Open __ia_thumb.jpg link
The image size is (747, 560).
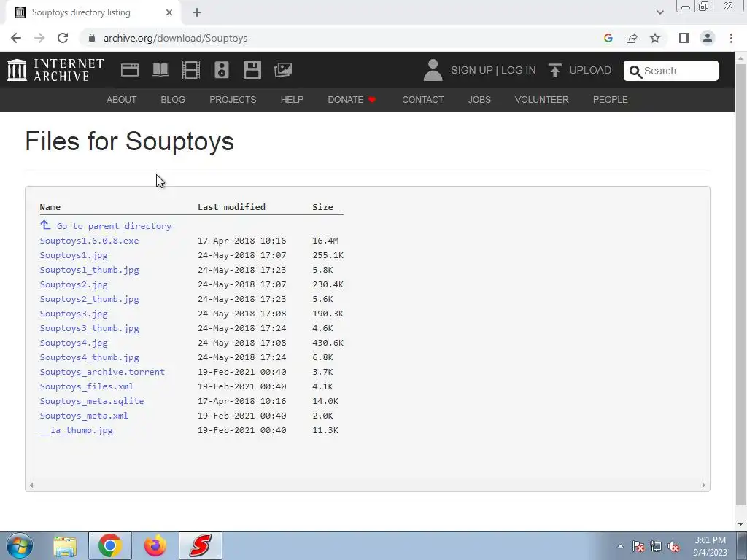(x=76, y=430)
